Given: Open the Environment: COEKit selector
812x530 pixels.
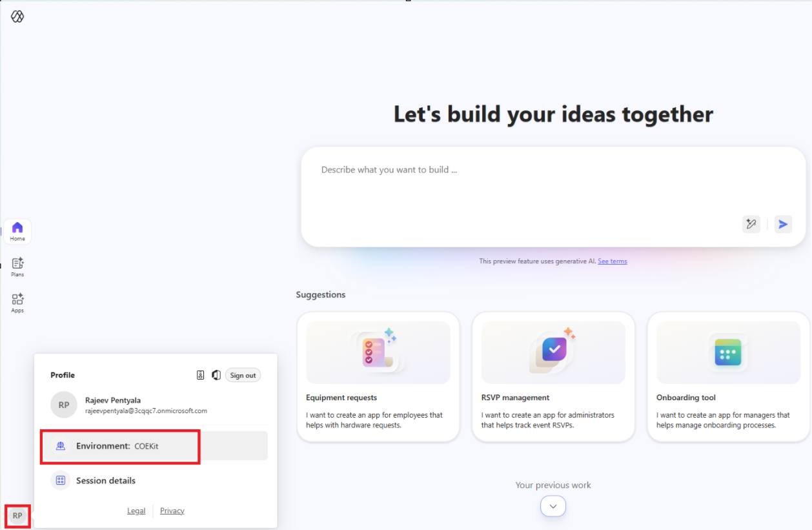Looking at the screenshot, I should (121, 446).
